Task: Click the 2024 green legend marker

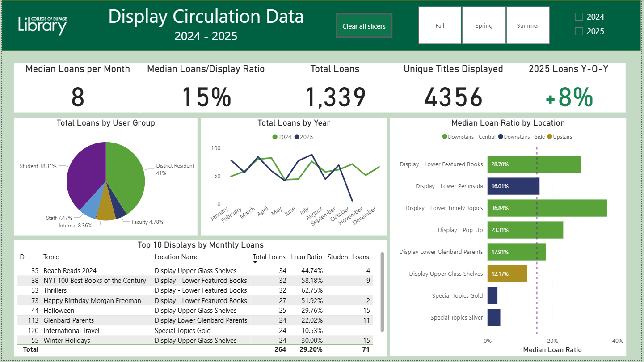Action: point(275,137)
